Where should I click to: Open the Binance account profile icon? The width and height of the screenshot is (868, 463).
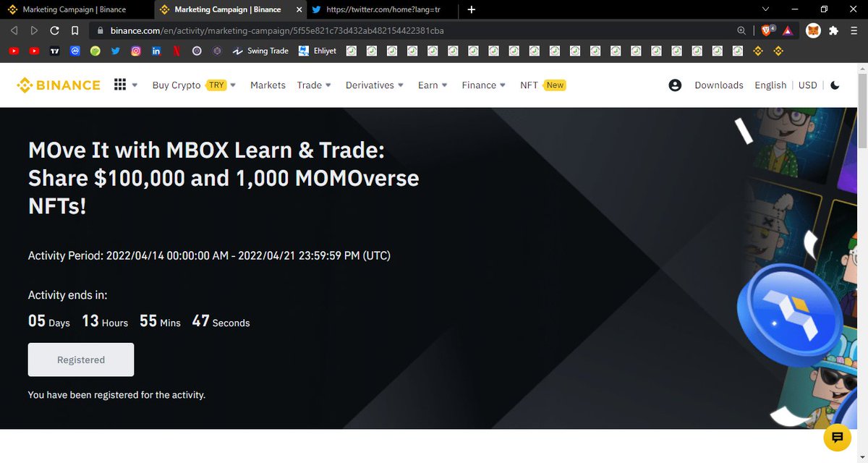coord(675,85)
